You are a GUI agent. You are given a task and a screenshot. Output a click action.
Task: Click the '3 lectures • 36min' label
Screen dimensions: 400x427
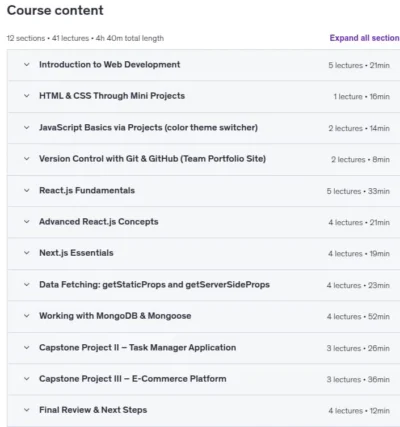click(358, 380)
